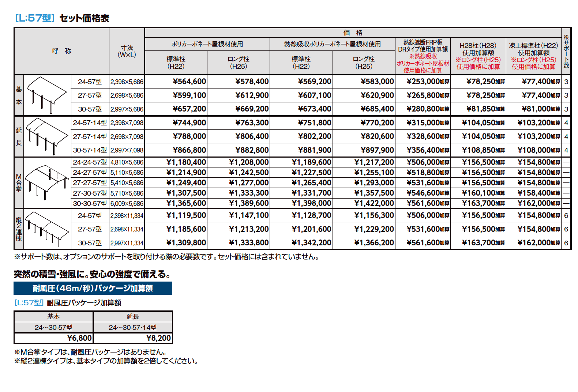Viewport: 578px width, 392px height.
Task: Select the title text セット価格表
Action: pos(85,18)
